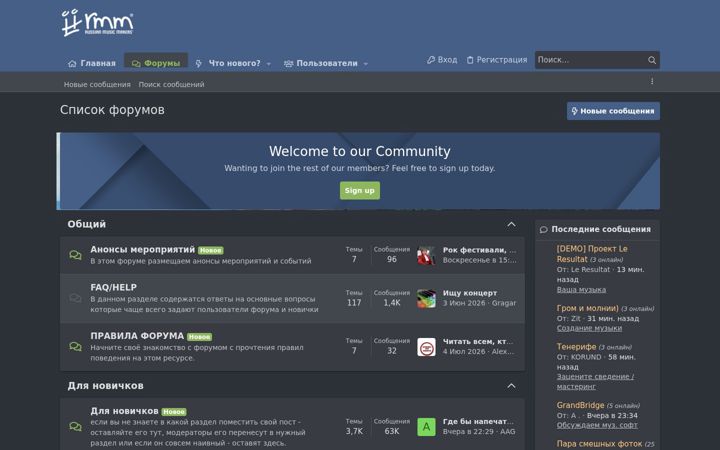The height and width of the screenshot is (450, 720).
Task: Open Что нового? section
Action: (x=234, y=63)
